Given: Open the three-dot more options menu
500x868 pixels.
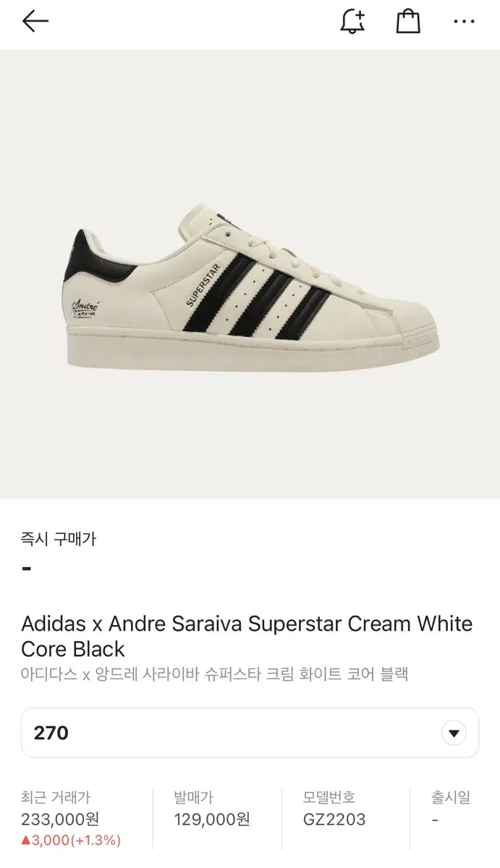Looking at the screenshot, I should click(465, 22).
